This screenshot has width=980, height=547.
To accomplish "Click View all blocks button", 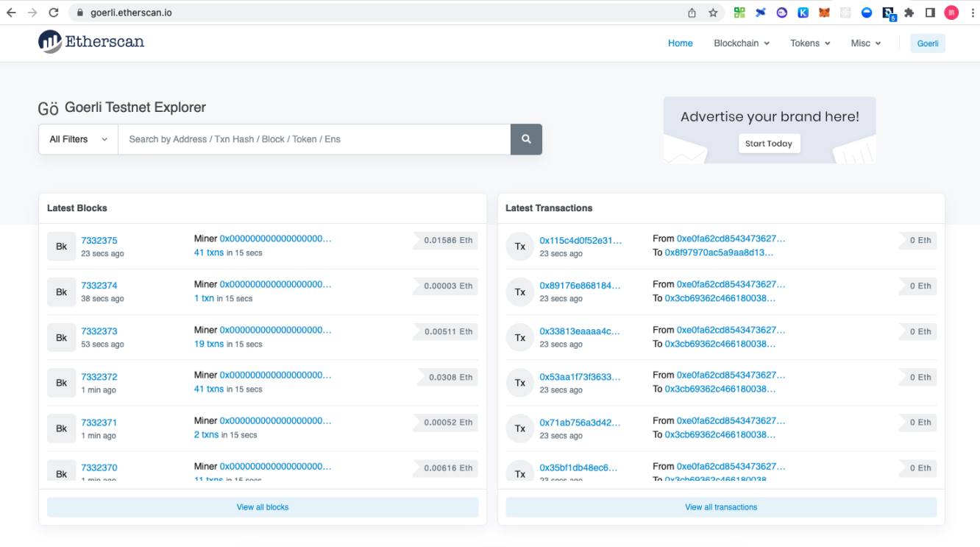I will click(x=263, y=507).
